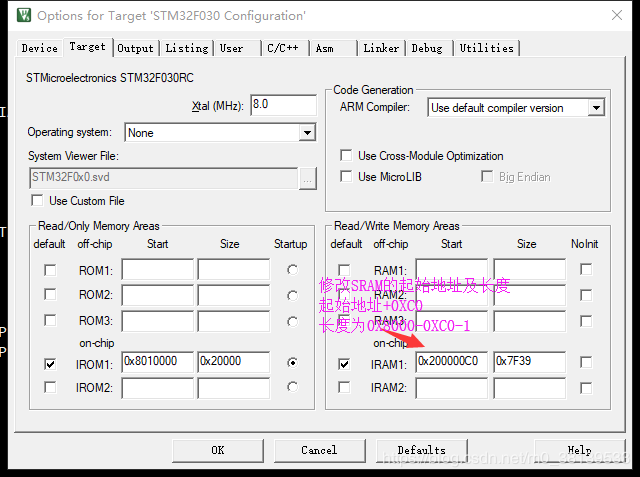Open the Output tab
Viewport: 640px width, 477px height.
click(136, 48)
